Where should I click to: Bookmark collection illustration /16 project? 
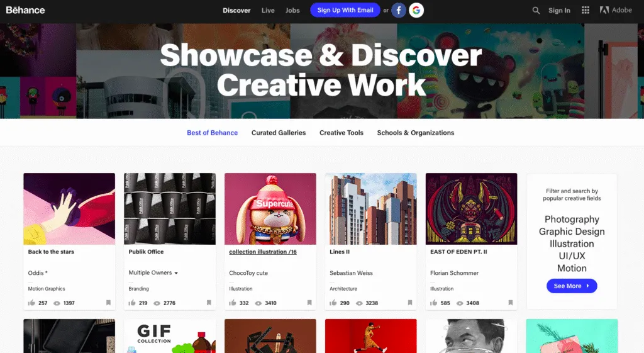309,303
